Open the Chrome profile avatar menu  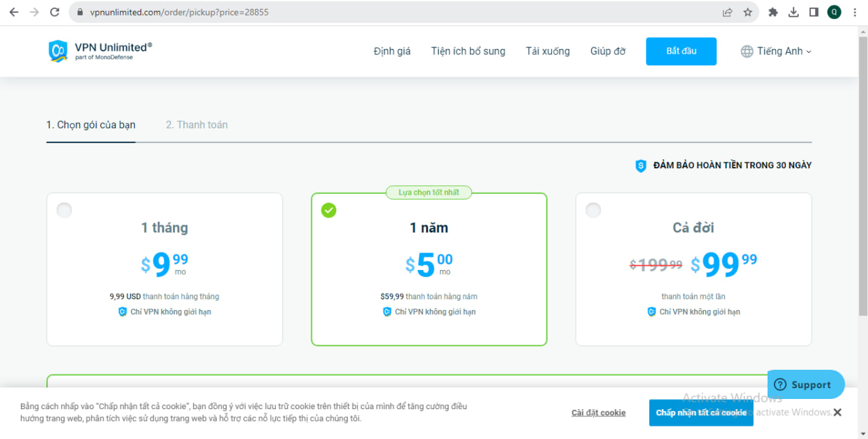(834, 12)
